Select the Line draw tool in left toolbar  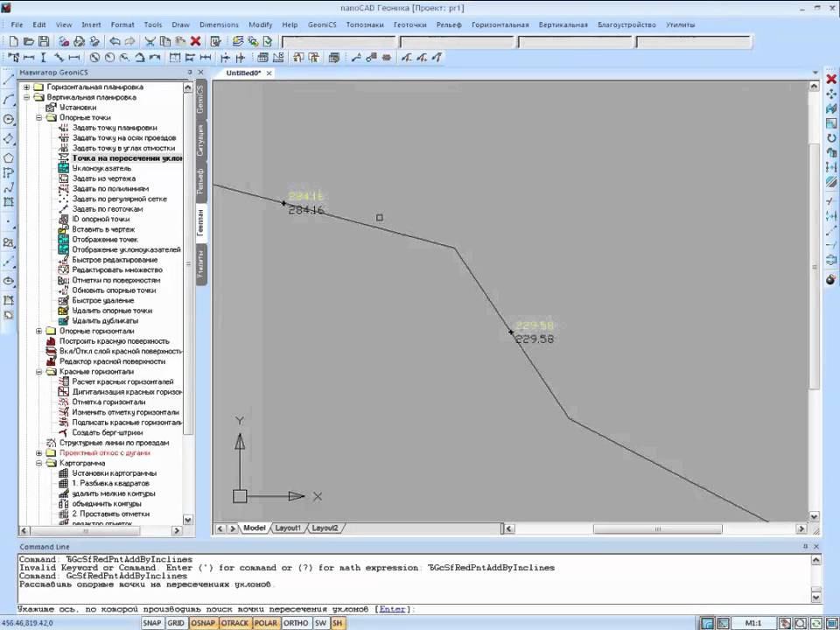pos(9,80)
